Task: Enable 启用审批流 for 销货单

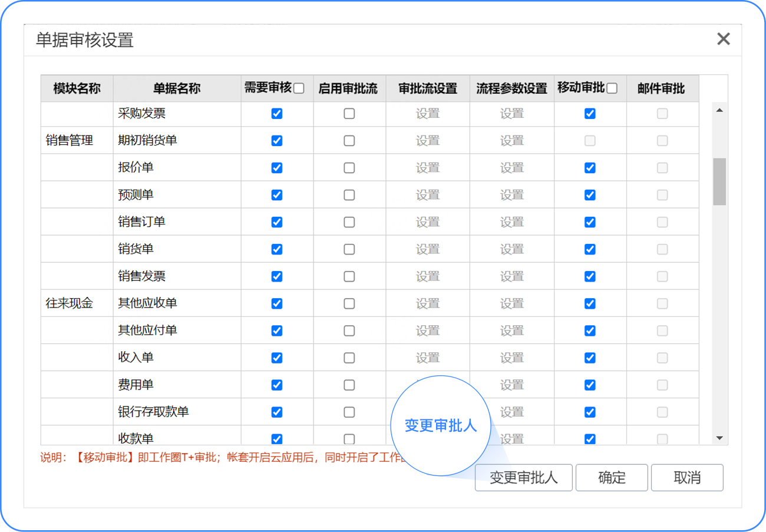Action: click(x=349, y=249)
